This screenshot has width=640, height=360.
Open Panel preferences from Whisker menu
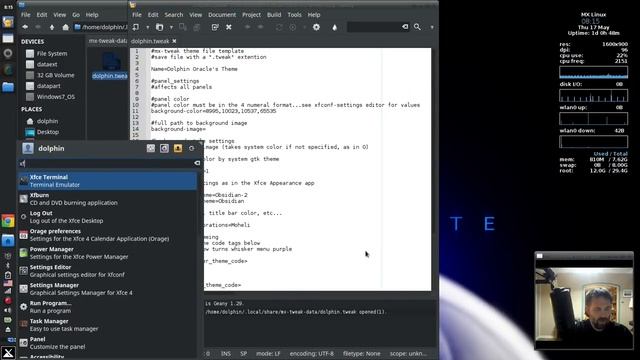108,342
